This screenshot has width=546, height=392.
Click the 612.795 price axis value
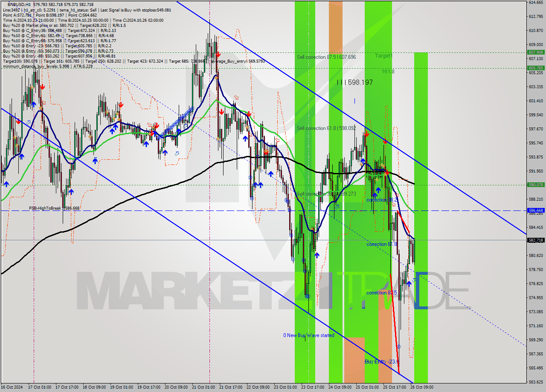(x=536, y=17)
